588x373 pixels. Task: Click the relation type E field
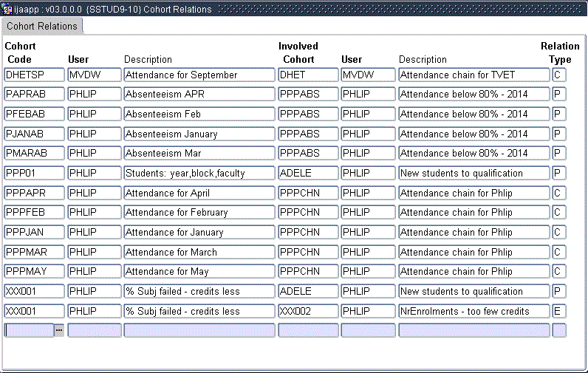[x=559, y=311]
